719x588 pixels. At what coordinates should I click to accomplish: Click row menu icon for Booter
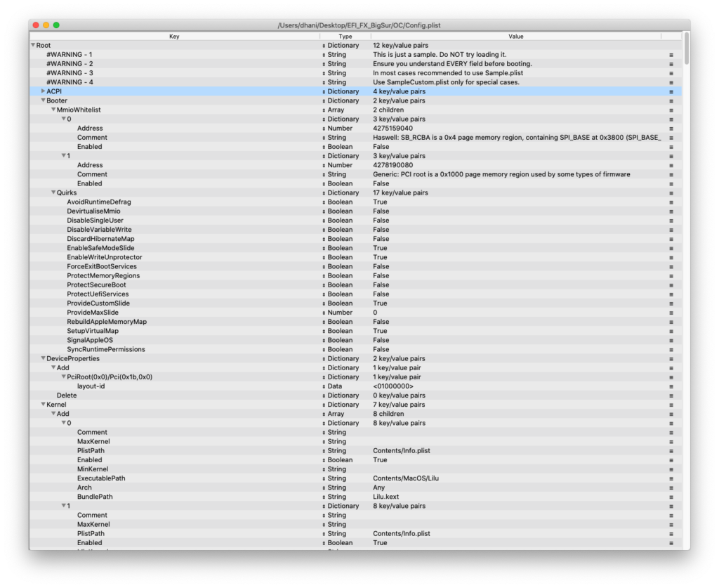click(x=671, y=101)
